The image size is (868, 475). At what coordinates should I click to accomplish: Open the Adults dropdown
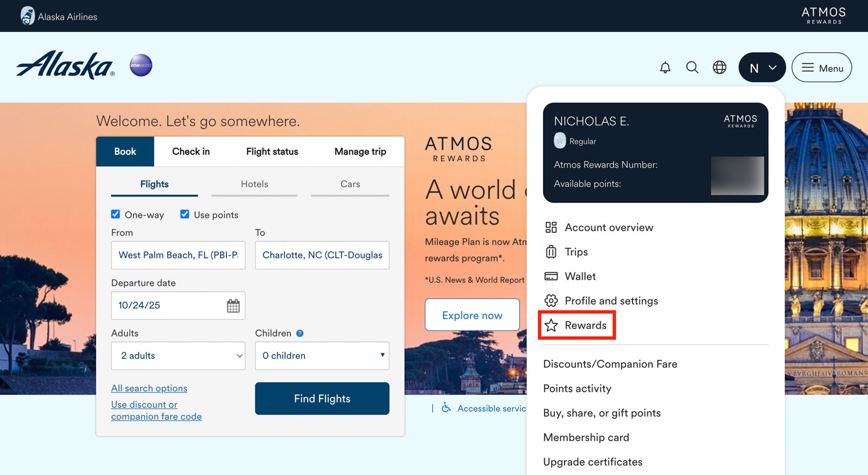tap(178, 356)
